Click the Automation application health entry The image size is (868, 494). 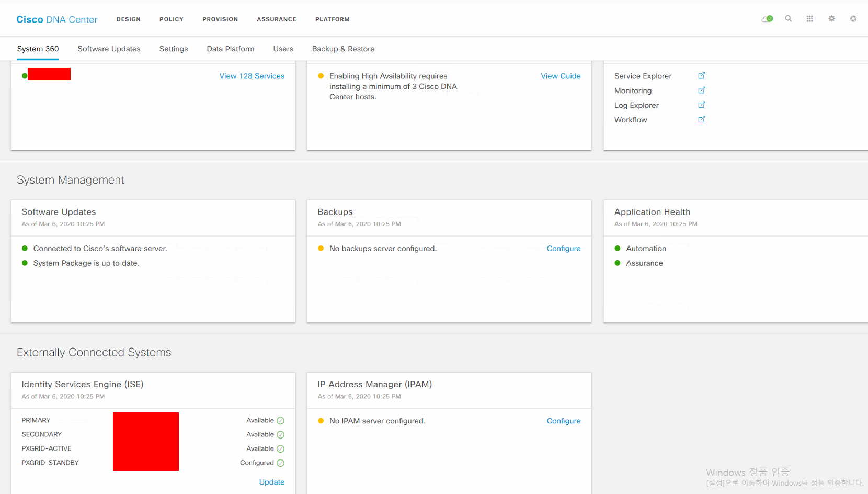pyautogui.click(x=646, y=249)
